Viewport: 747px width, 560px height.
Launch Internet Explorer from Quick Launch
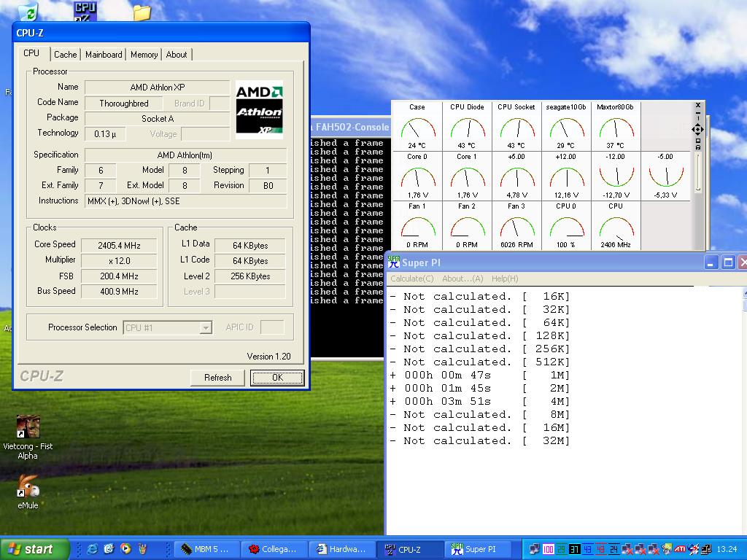93,549
